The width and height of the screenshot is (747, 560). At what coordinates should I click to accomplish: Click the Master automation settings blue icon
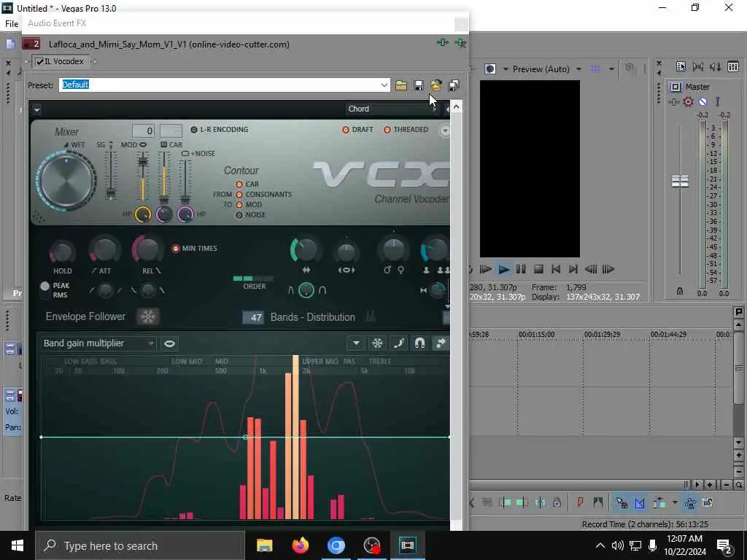coord(703,101)
